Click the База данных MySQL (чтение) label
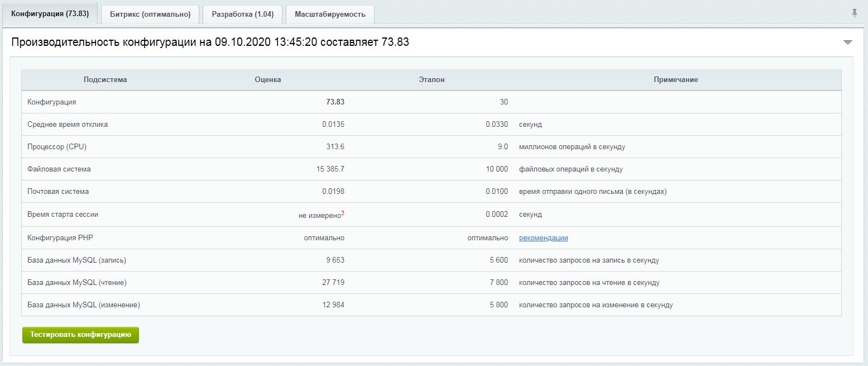Viewport: 868px width, 366px height. point(77,283)
